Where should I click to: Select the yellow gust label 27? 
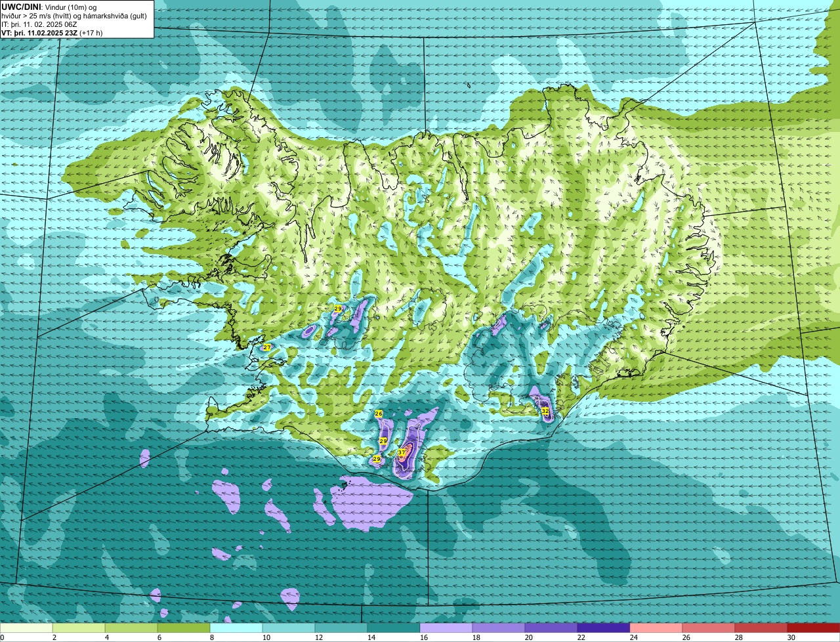[x=267, y=347]
